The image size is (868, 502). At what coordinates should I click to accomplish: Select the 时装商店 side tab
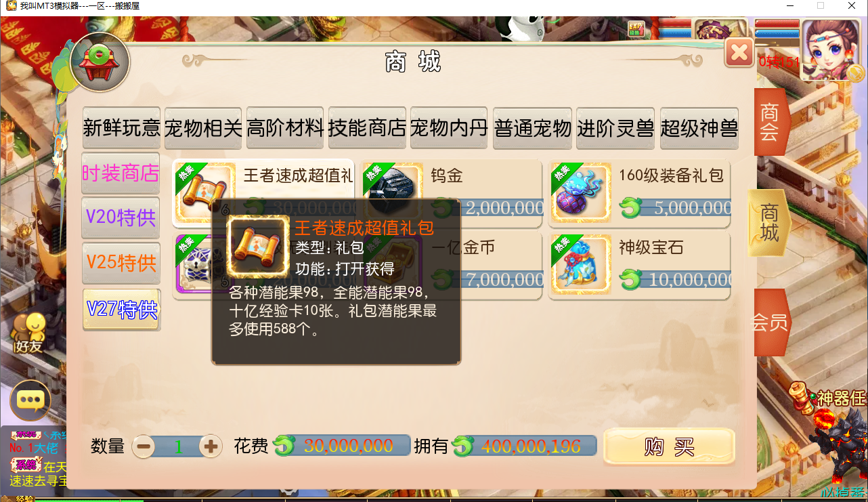[x=121, y=173]
